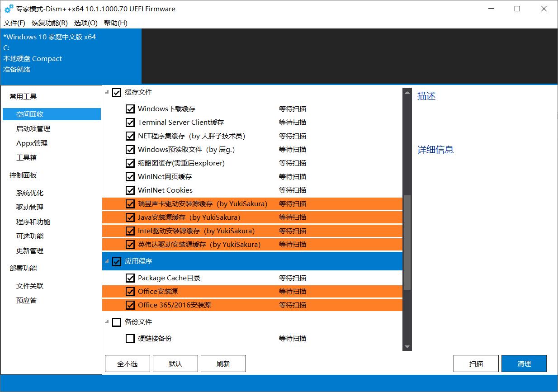Click scrollbar down arrow in list
558x392 pixels.
407,347
